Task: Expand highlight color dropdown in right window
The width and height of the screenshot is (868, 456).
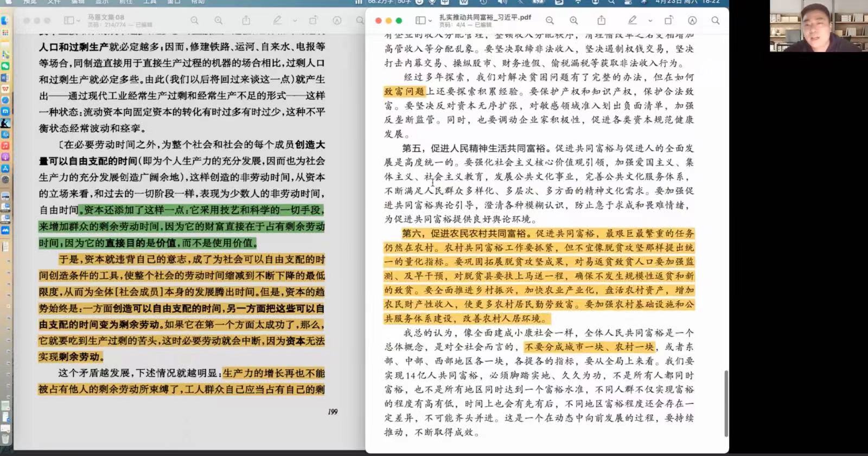Action: pyautogui.click(x=650, y=21)
